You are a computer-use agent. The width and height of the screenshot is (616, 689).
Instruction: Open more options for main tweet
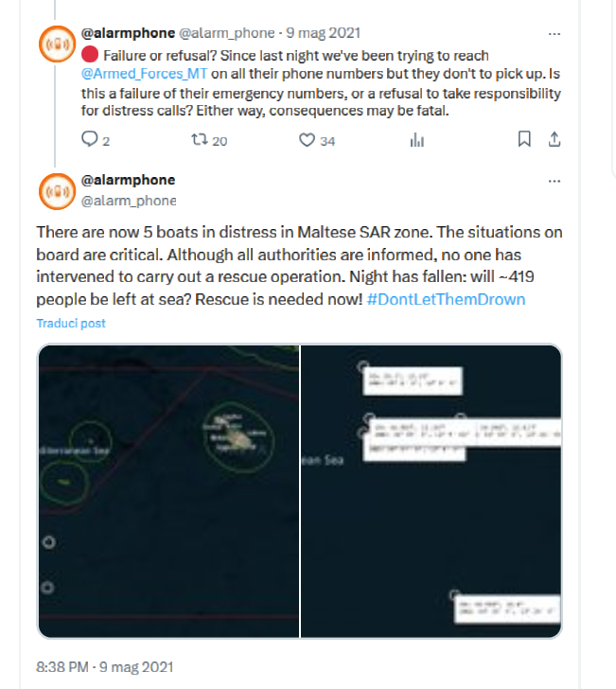555,180
